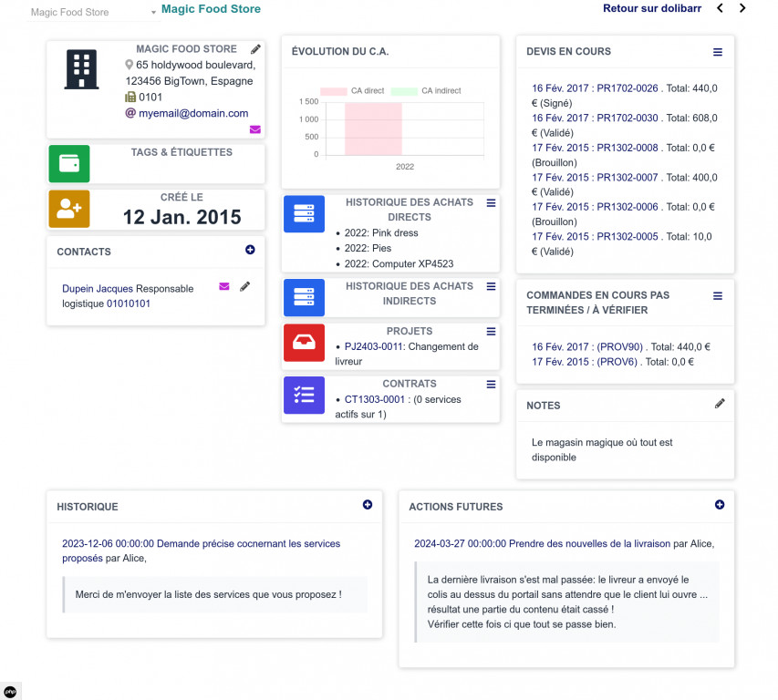Click the note 'Le magasin magique où tout est disponible'
The image size is (778, 700).
(602, 449)
